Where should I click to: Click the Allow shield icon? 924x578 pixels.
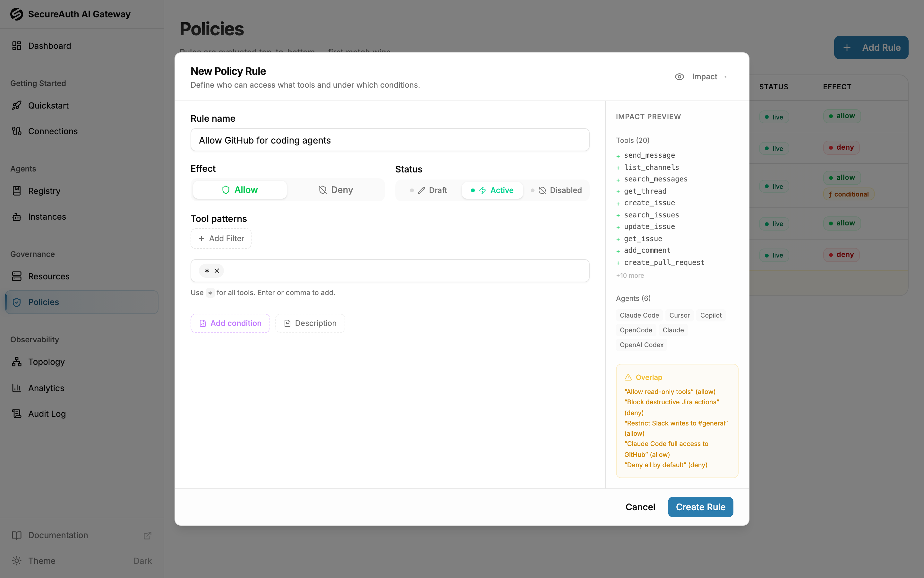click(x=226, y=190)
